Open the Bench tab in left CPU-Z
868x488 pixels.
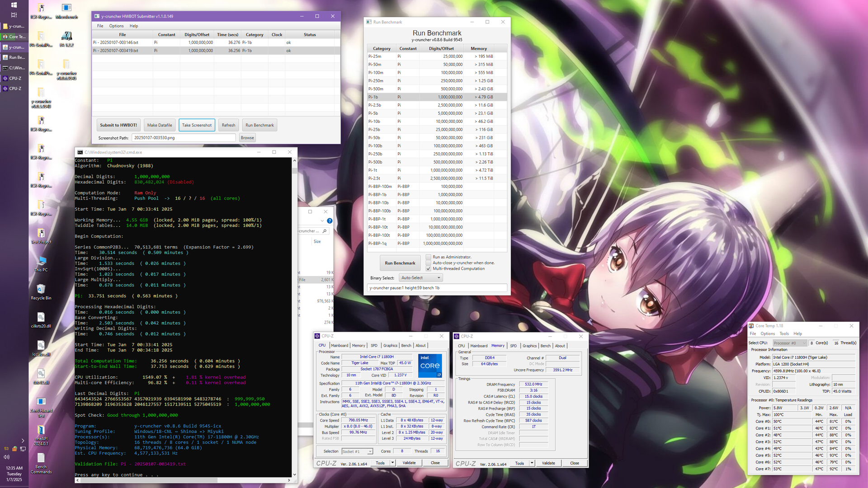[406, 346]
